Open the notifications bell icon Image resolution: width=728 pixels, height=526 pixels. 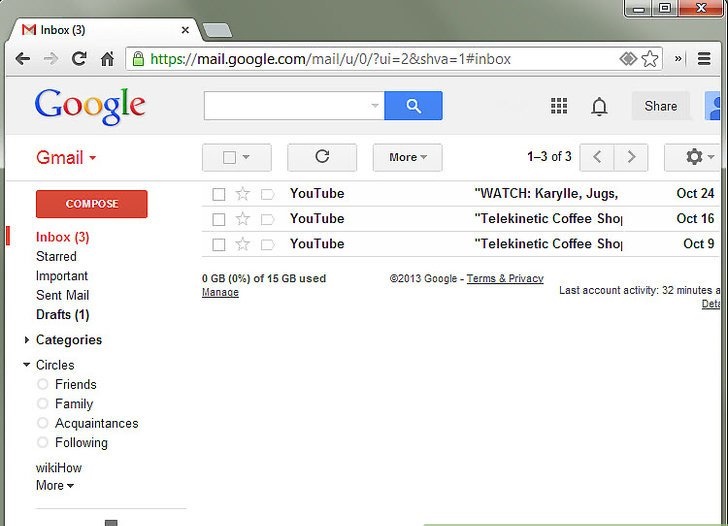(599, 106)
